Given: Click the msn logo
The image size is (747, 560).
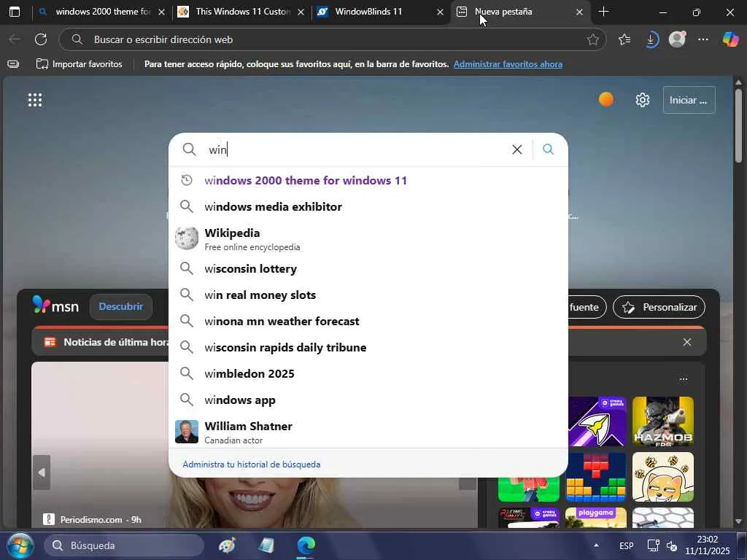Looking at the screenshot, I should [55, 306].
